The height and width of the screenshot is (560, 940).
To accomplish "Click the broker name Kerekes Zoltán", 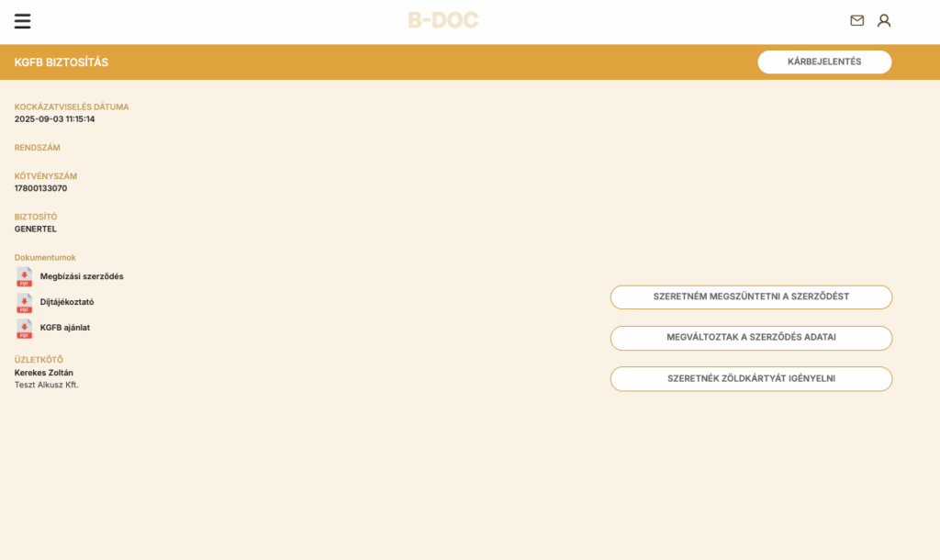I will (44, 373).
